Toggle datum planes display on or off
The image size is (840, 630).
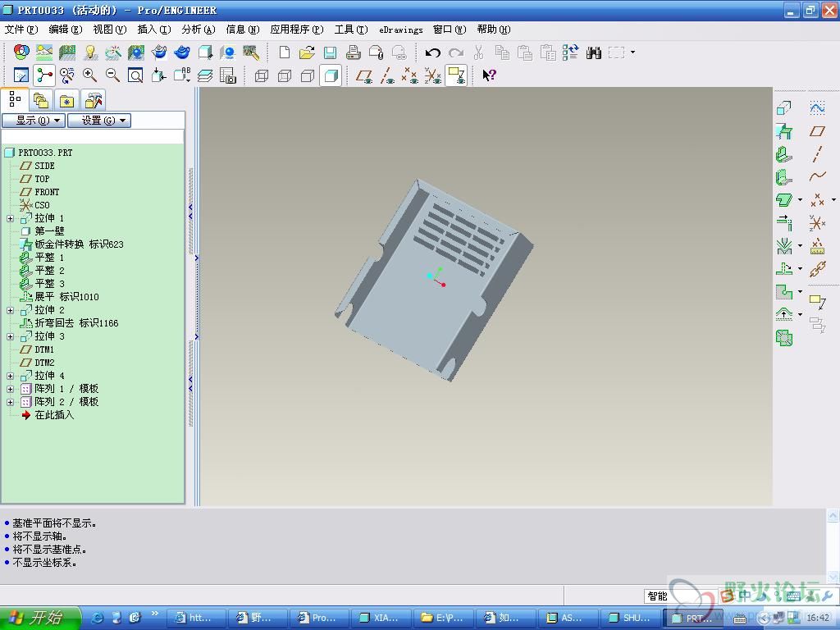tap(364, 75)
